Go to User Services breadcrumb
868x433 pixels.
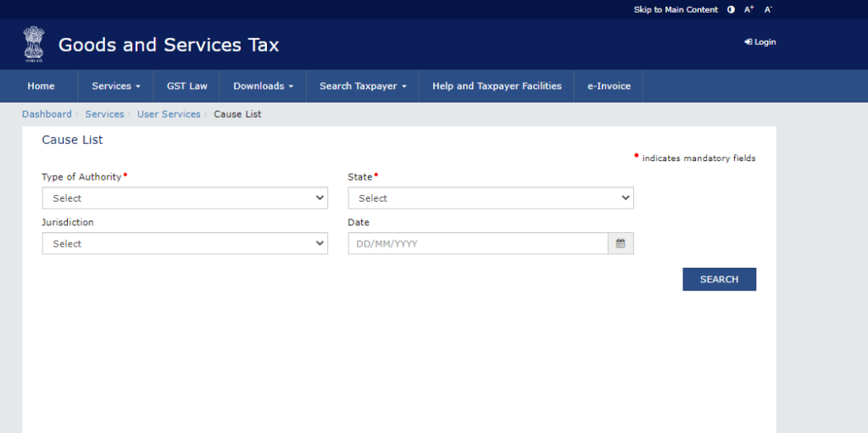click(169, 114)
